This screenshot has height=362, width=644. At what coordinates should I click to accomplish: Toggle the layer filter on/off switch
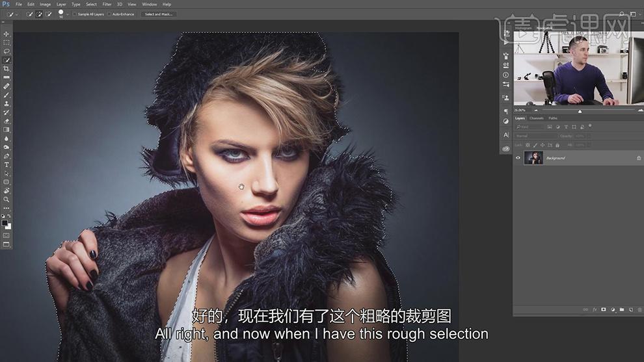[590, 125]
